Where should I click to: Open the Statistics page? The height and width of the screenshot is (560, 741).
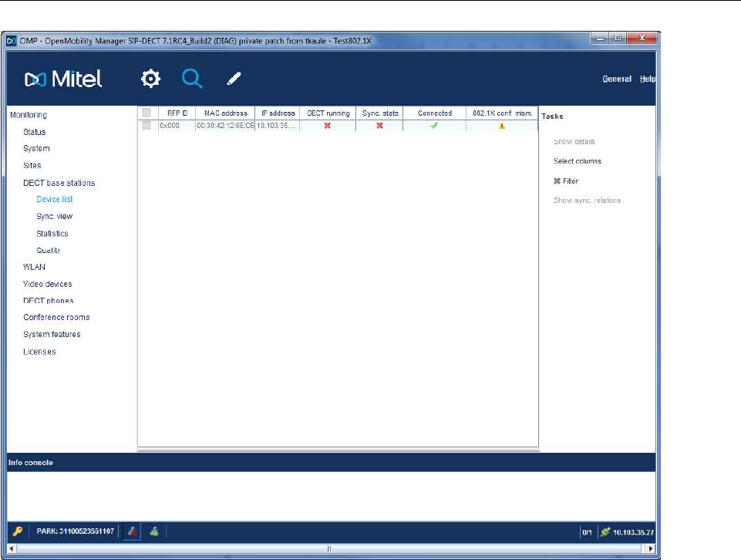click(52, 234)
